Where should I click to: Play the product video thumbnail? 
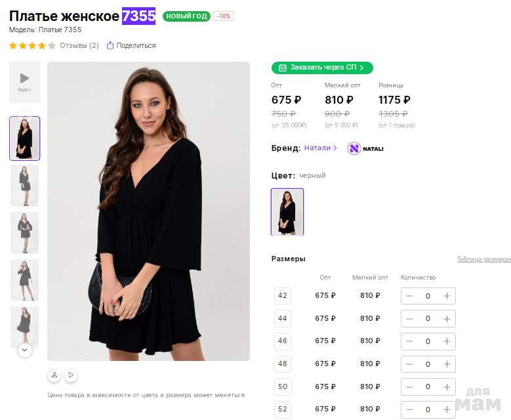coord(24,81)
